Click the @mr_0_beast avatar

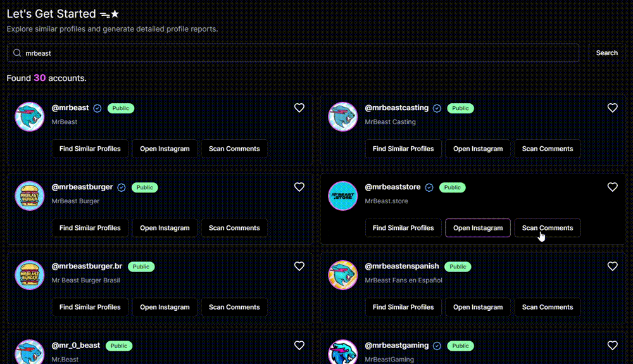30,352
